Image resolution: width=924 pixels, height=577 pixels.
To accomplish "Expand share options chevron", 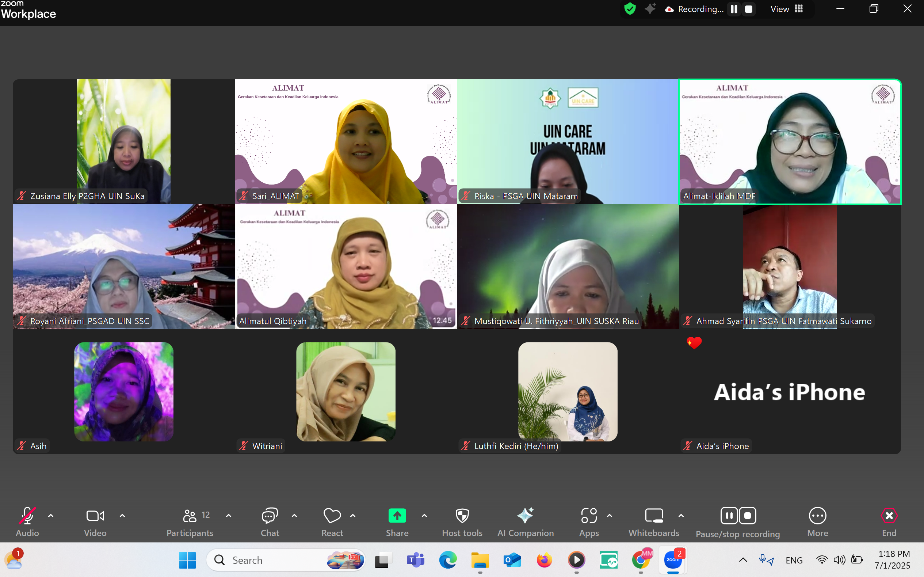I will pos(424,516).
